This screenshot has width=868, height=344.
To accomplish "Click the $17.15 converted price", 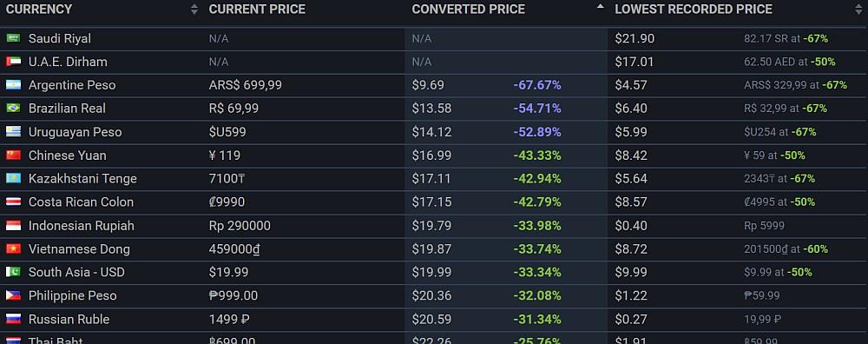I will (x=431, y=202).
